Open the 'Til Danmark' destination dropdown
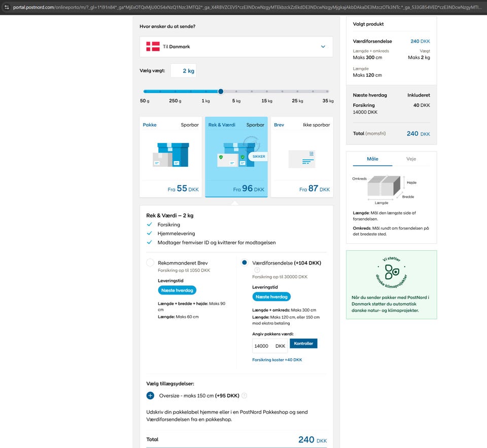This screenshot has height=448, width=487. point(236,47)
